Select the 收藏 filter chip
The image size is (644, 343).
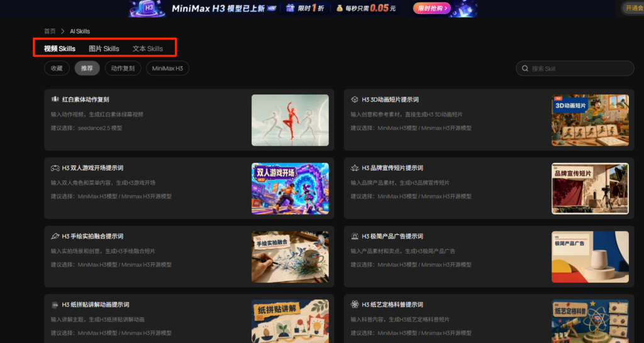click(57, 68)
